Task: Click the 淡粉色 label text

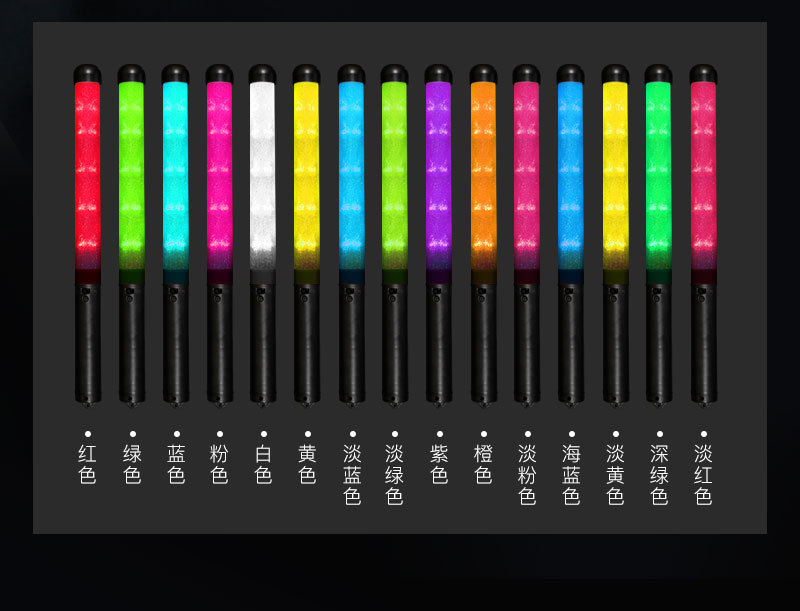Action: click(527, 474)
